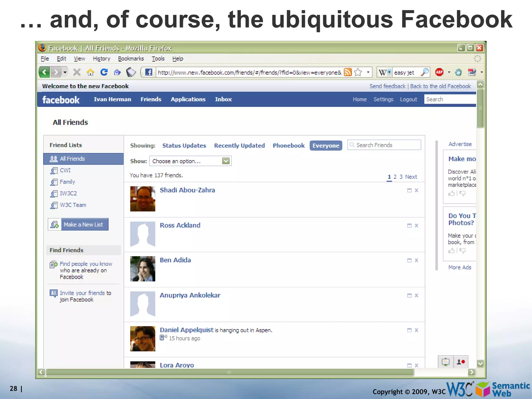The width and height of the screenshot is (532, 399).
Task: Thumbs down the Do You T... Photos ad
Action: tap(462, 251)
